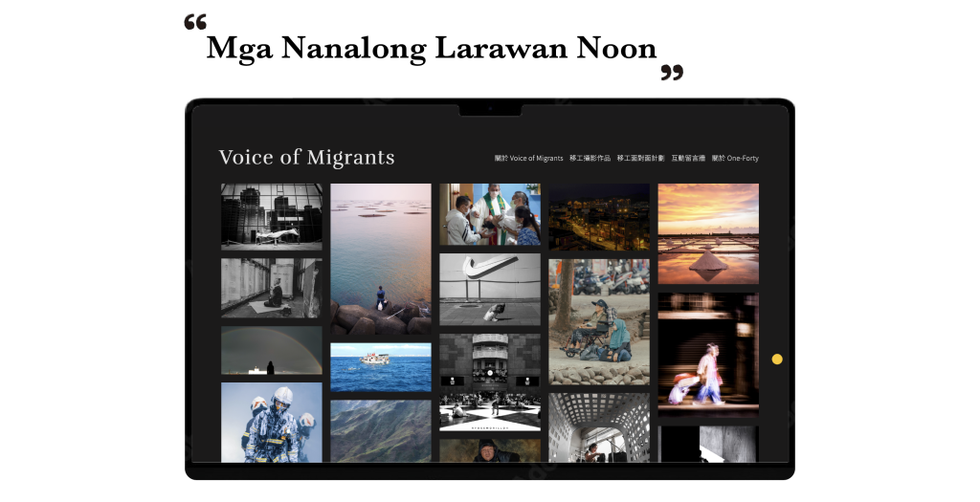View the man fishing on rocks photo
The image size is (980, 502).
[x=381, y=259]
